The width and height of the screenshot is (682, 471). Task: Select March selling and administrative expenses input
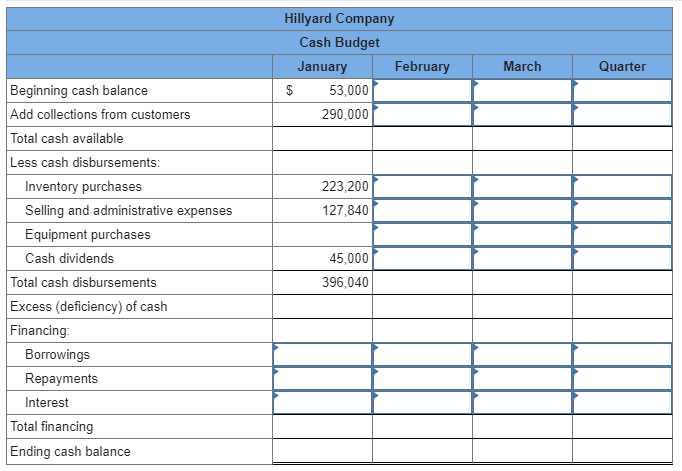[522, 210]
